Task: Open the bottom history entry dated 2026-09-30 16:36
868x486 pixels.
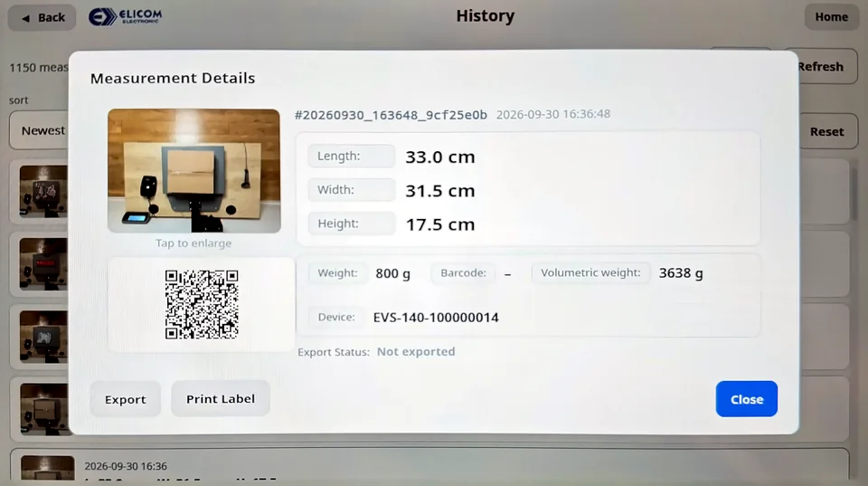Action: pyautogui.click(x=429, y=465)
